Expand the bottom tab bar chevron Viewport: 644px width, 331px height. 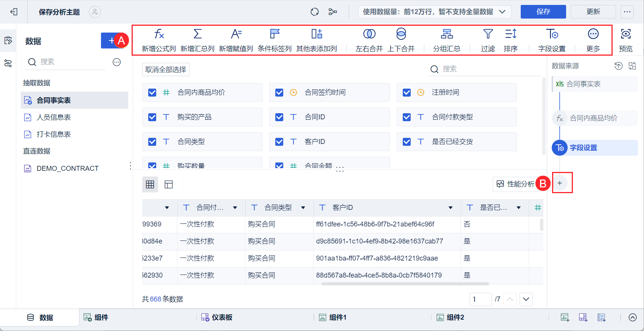point(633,317)
